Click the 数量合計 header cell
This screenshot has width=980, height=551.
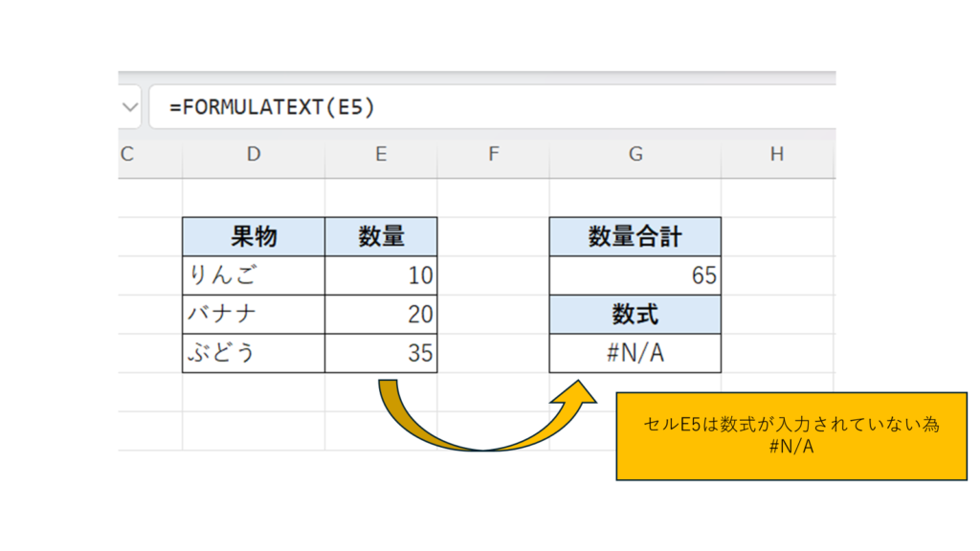coord(635,236)
